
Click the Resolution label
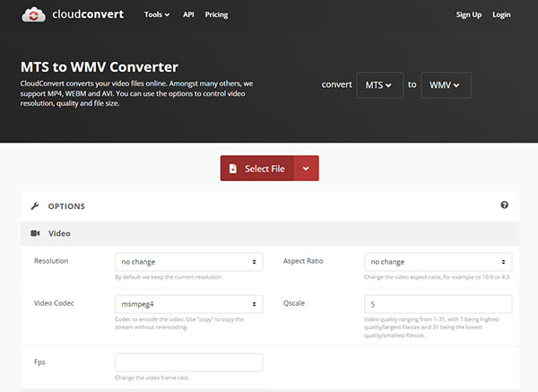click(51, 261)
